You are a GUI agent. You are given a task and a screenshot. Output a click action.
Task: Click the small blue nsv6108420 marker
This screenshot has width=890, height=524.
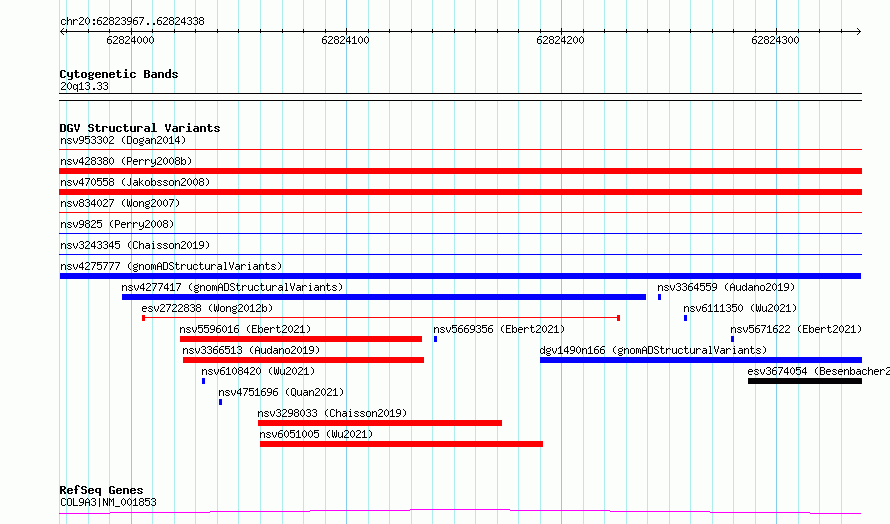tap(203, 381)
